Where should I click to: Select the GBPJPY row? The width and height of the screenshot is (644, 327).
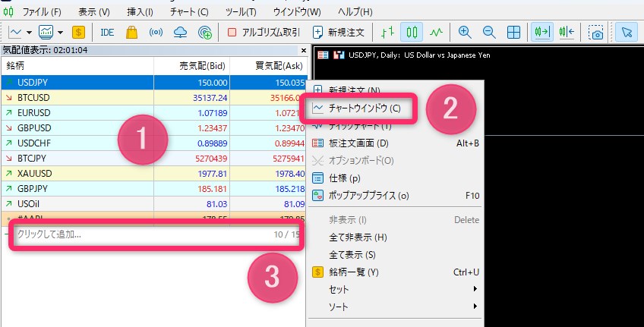click(x=154, y=189)
